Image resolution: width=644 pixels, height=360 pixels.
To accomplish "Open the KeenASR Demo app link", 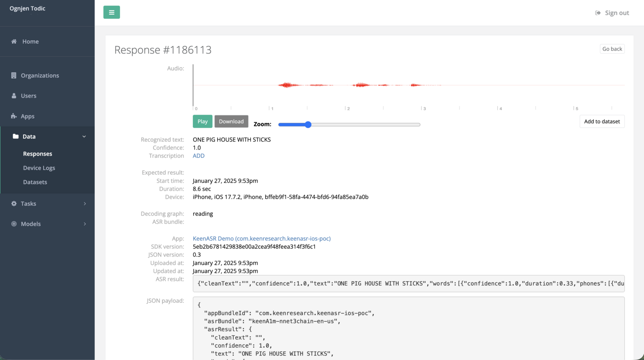I will coord(261,238).
